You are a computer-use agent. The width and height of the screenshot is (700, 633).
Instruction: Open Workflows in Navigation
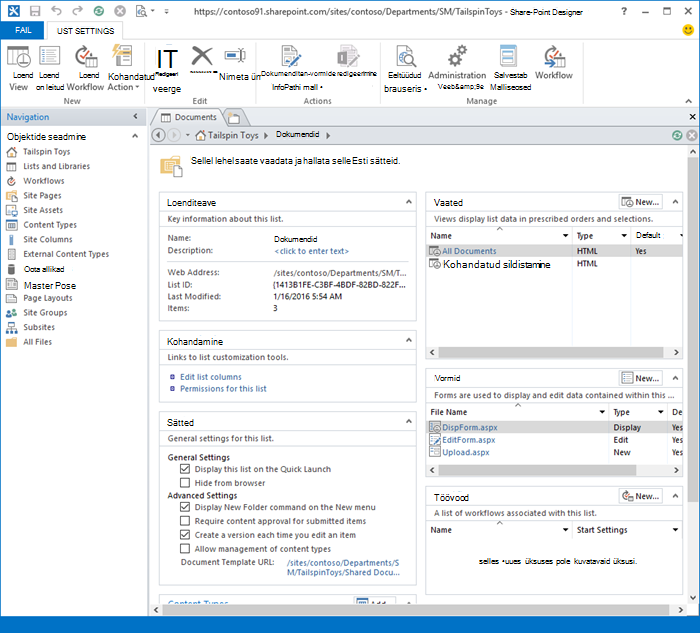pos(44,181)
